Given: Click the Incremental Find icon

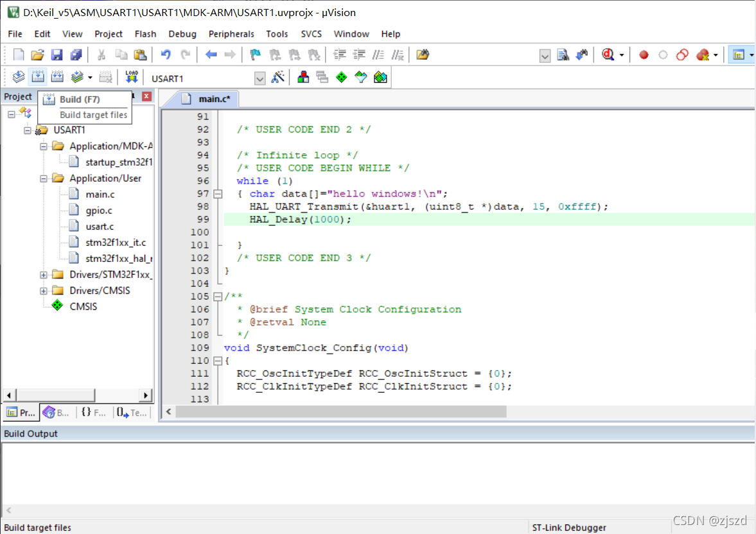Looking at the screenshot, I should 582,55.
